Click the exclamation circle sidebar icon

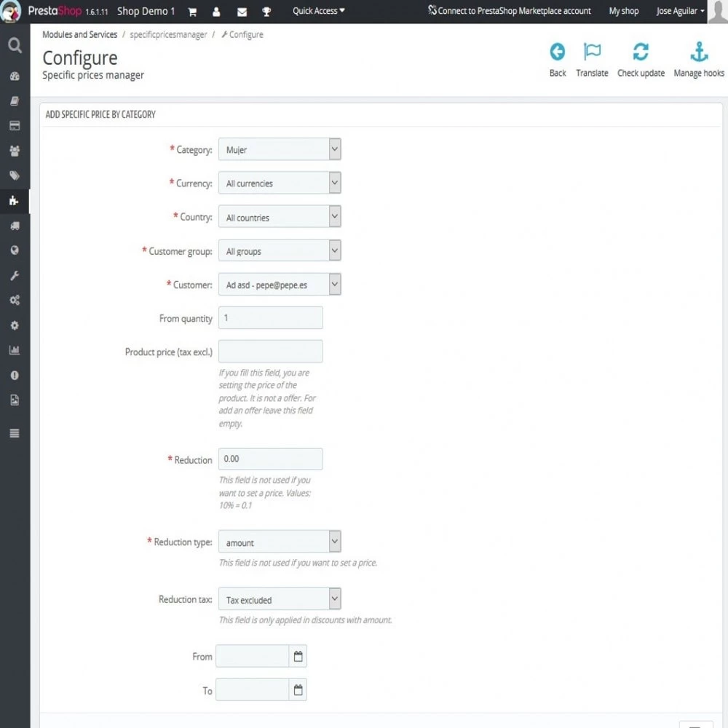[15, 375]
